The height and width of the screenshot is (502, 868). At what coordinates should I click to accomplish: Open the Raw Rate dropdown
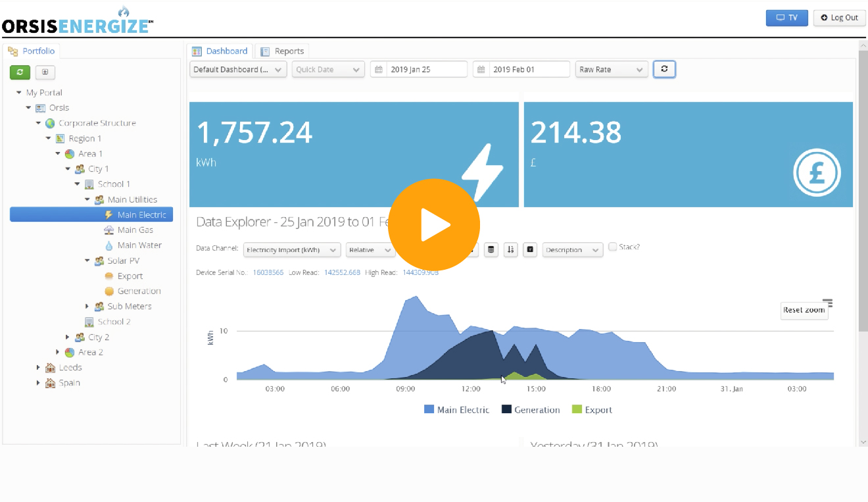(x=612, y=69)
